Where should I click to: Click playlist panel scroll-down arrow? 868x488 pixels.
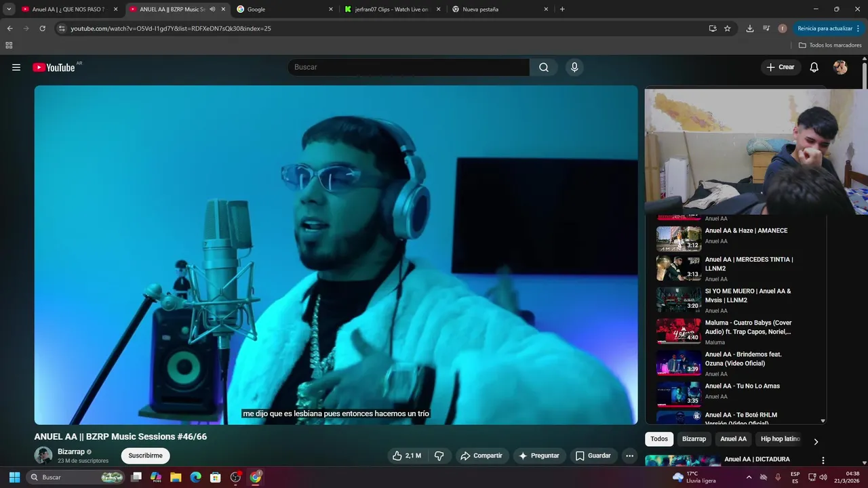(x=823, y=421)
